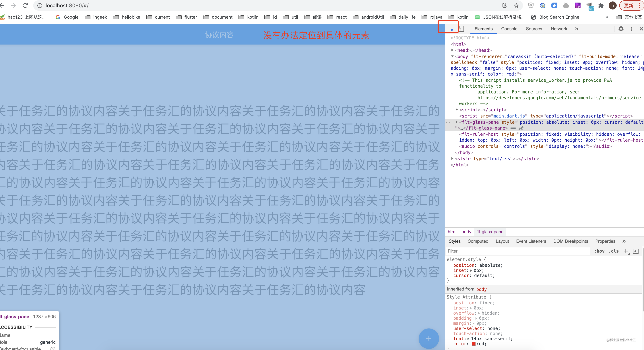Open the Google bookmark
The width and height of the screenshot is (644, 350).
(67, 17)
